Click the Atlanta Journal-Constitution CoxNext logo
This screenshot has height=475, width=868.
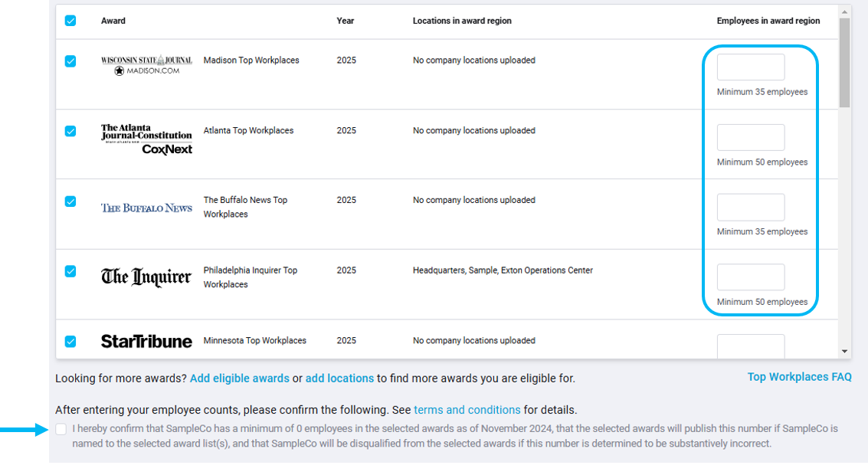coord(146,136)
